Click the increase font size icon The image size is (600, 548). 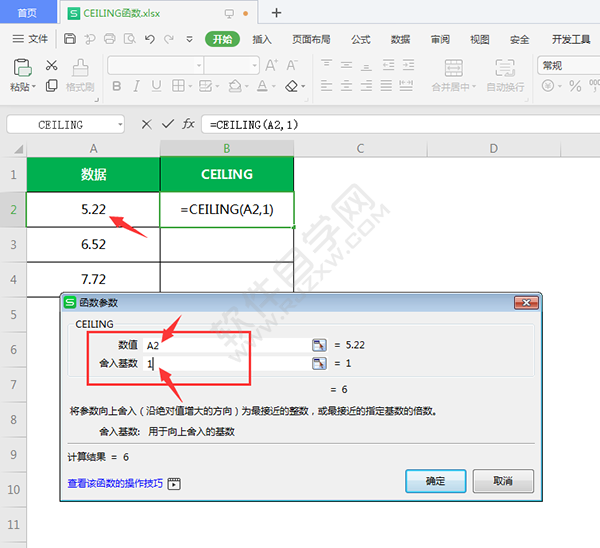tap(271, 65)
